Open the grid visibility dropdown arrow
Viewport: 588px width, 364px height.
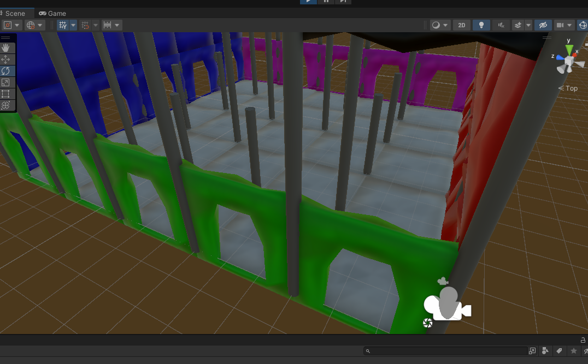tap(73, 25)
